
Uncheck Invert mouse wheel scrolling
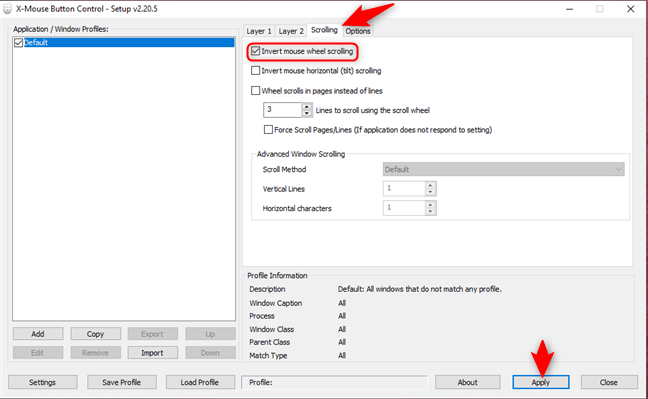click(x=255, y=51)
